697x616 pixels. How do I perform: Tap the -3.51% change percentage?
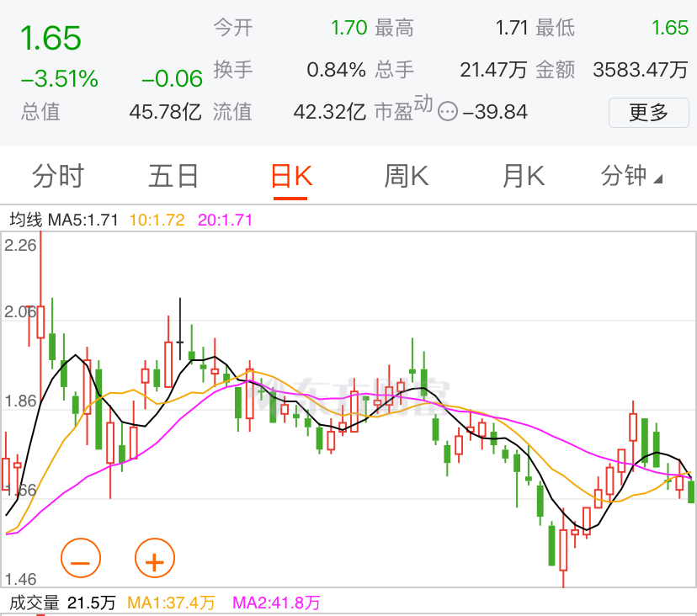60,78
